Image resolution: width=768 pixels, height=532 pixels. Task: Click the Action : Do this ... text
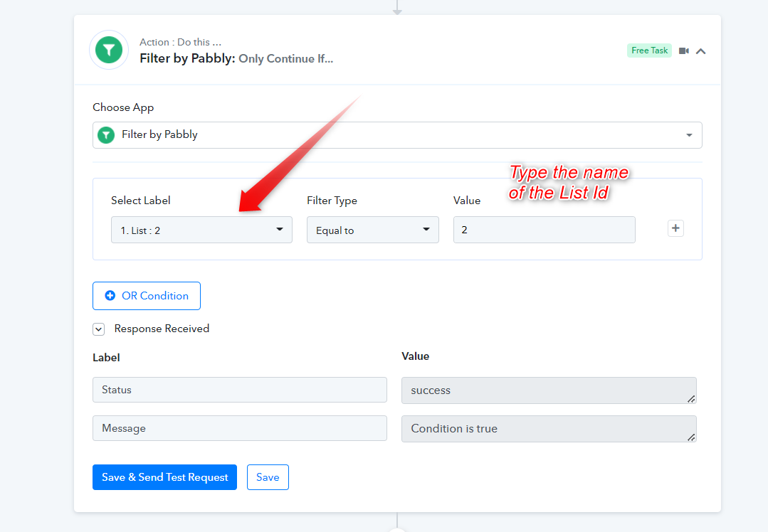(180, 42)
